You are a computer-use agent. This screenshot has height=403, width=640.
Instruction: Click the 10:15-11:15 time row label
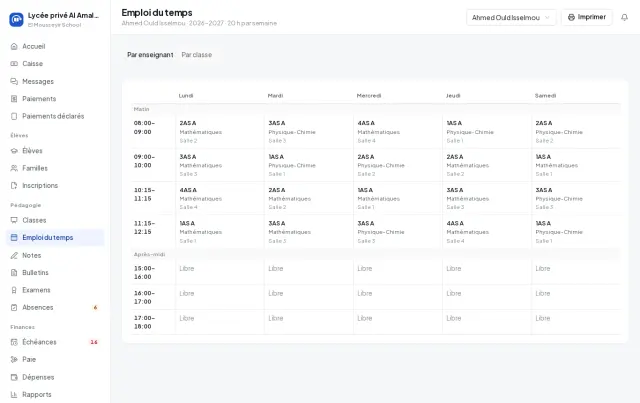click(x=144, y=194)
